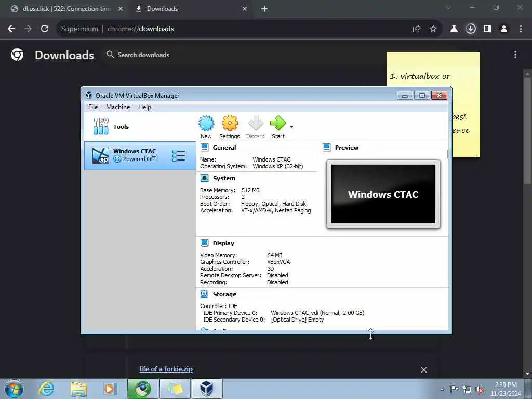This screenshot has height=399, width=532.
Task: Open a new browser tab
Action: point(264,9)
